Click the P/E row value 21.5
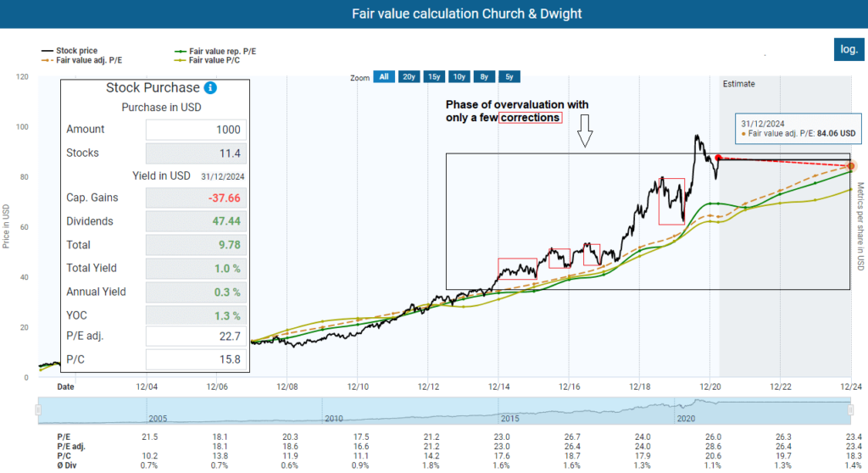This screenshot has height=473, width=868. point(149,437)
